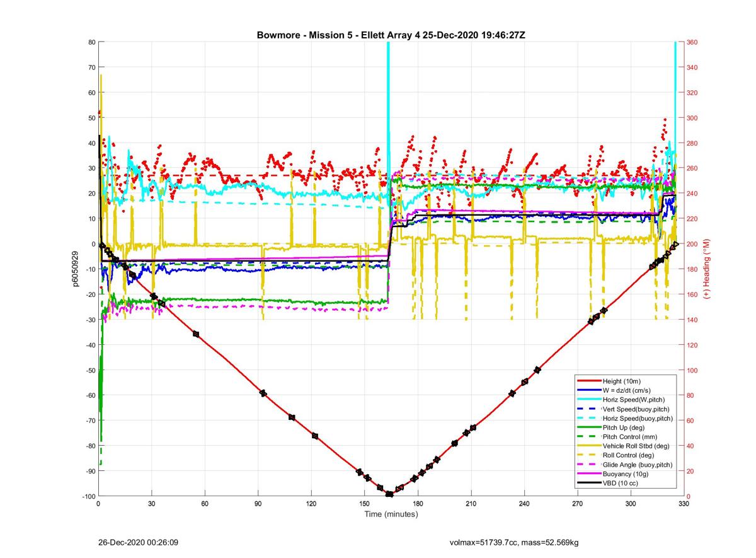Click the x-axis tick label '210'
The width and height of the screenshot is (756, 558).
tap(471, 504)
